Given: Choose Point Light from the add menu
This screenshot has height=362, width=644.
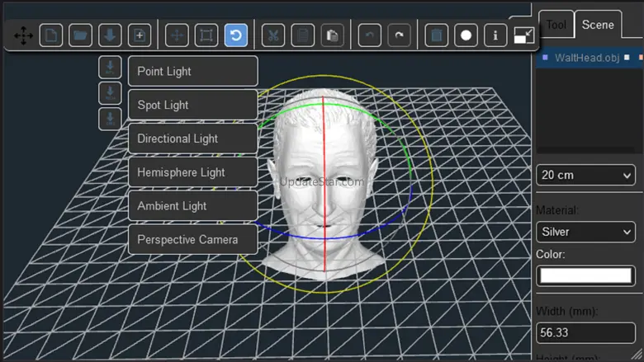Looking at the screenshot, I should [x=192, y=71].
